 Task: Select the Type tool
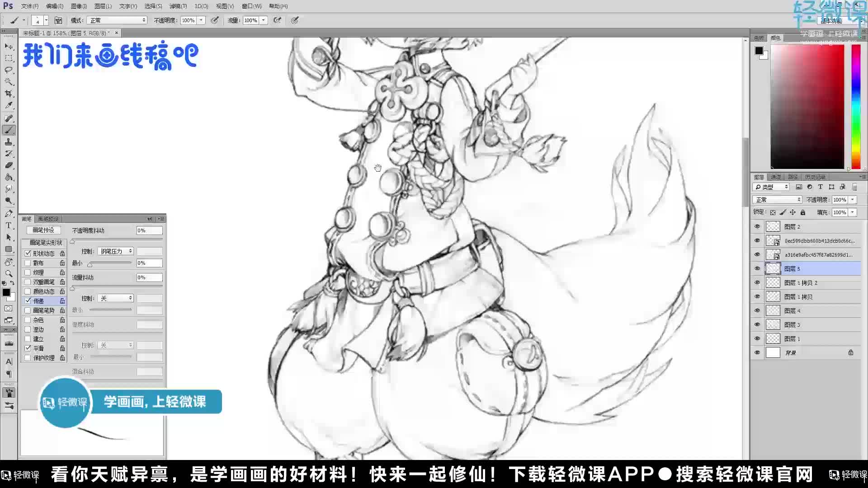[9, 225]
